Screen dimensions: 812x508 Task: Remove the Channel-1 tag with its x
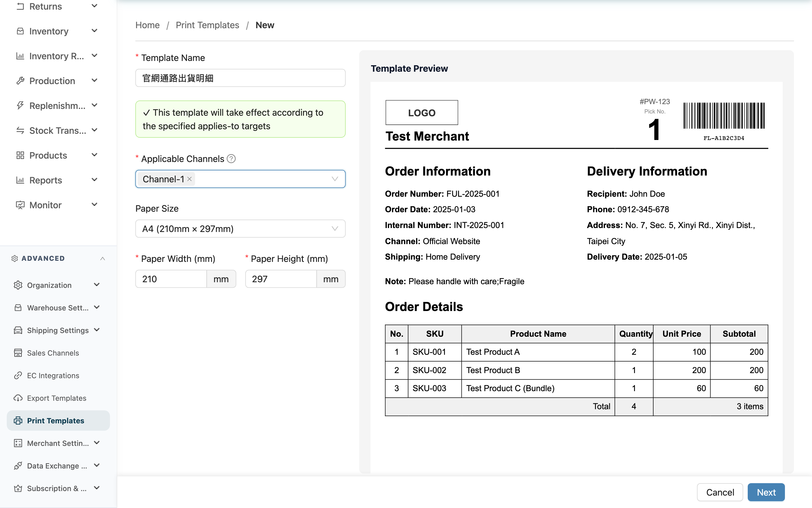pyautogui.click(x=189, y=179)
